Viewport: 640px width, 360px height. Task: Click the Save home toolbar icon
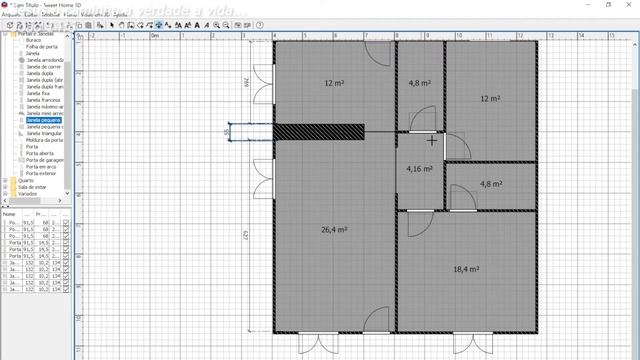point(29,25)
